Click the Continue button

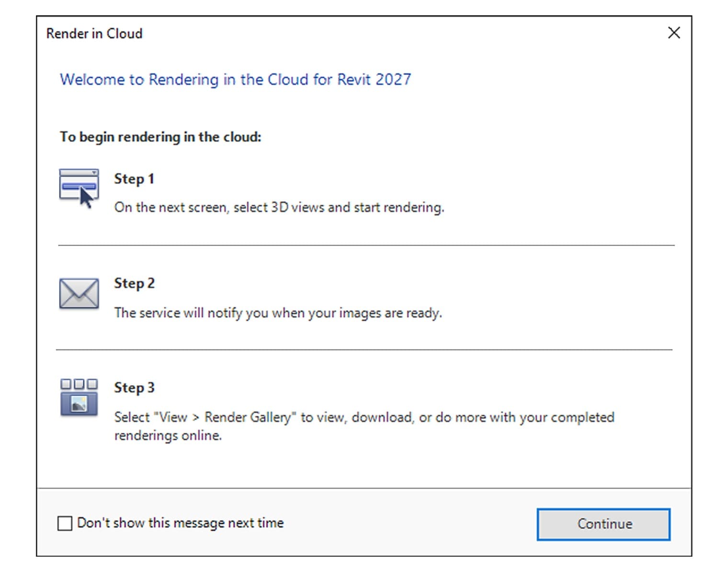(603, 524)
